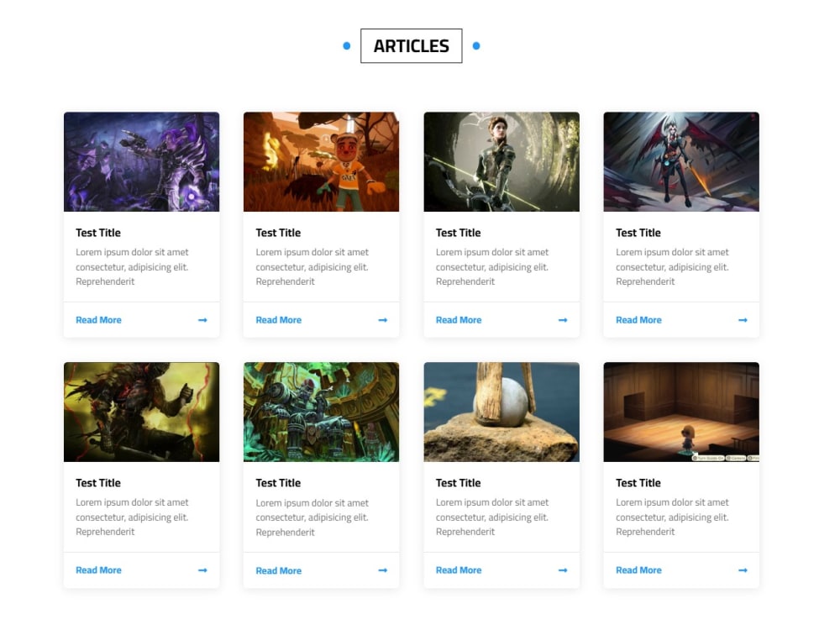Click "Test Title" under the cartoon kid image

tap(278, 233)
